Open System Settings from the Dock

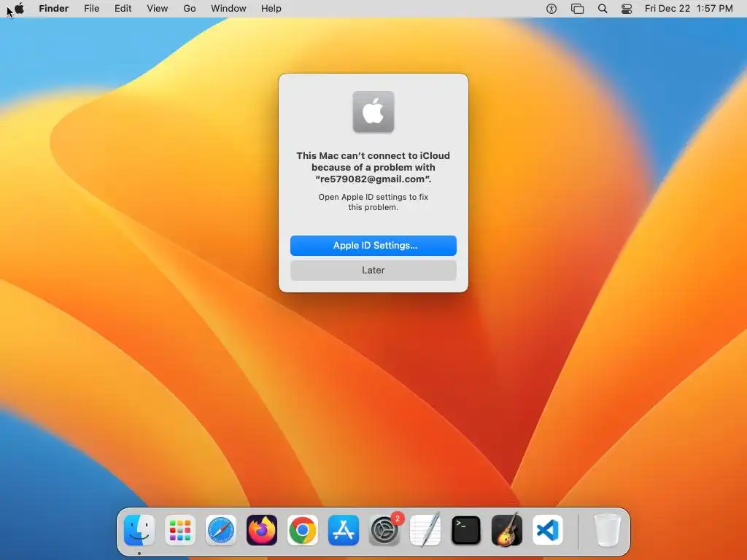coord(384,530)
